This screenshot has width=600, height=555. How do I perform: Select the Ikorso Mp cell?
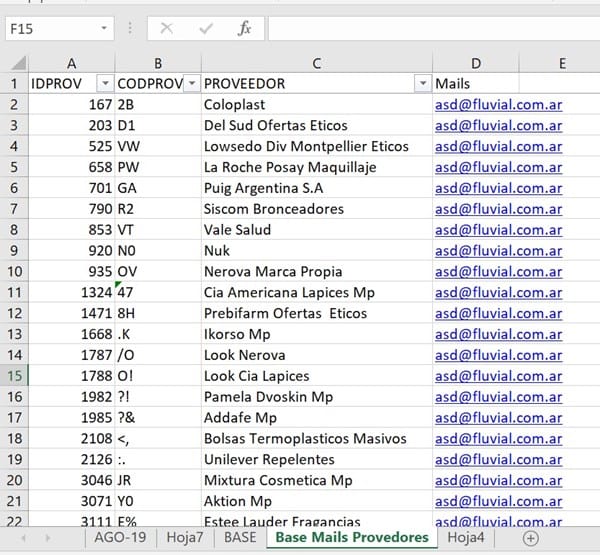tap(317, 334)
